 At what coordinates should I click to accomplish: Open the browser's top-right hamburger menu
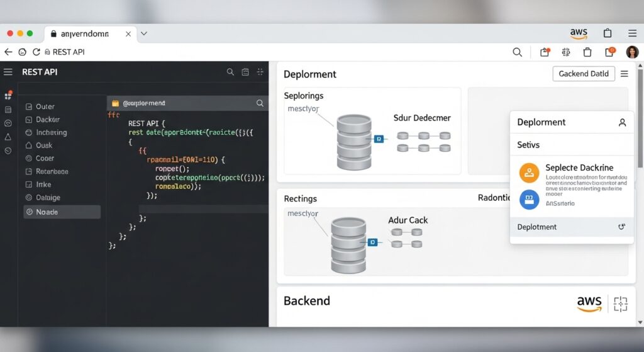pyautogui.click(x=632, y=33)
